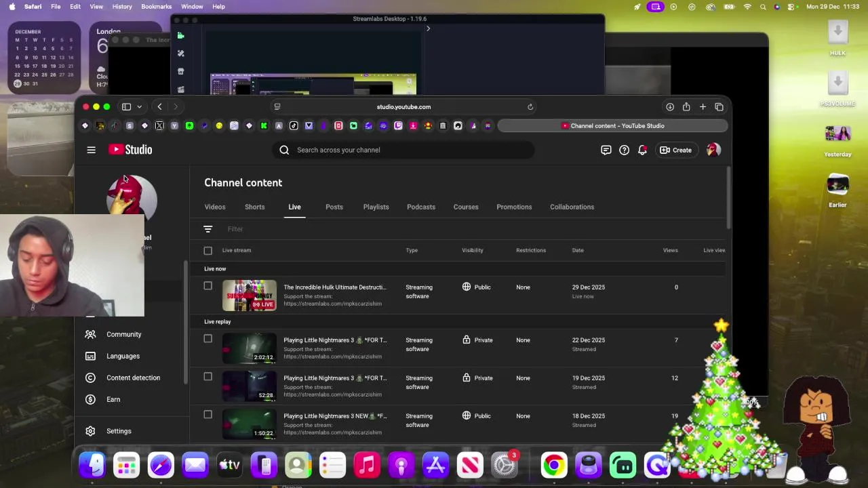Switch to the Posts tab
The image size is (868, 488).
334,207
